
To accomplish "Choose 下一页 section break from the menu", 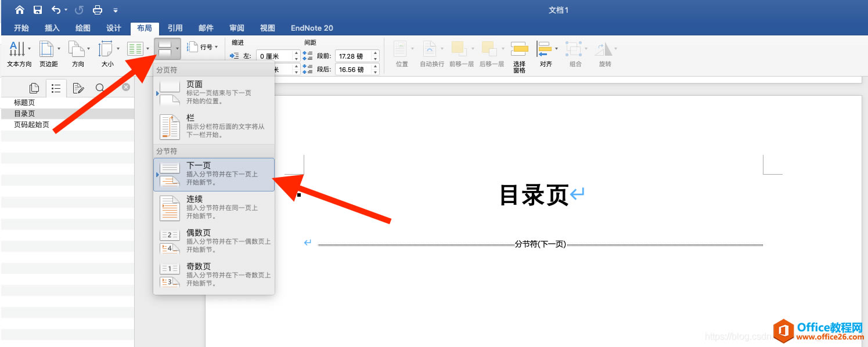I will [214, 174].
